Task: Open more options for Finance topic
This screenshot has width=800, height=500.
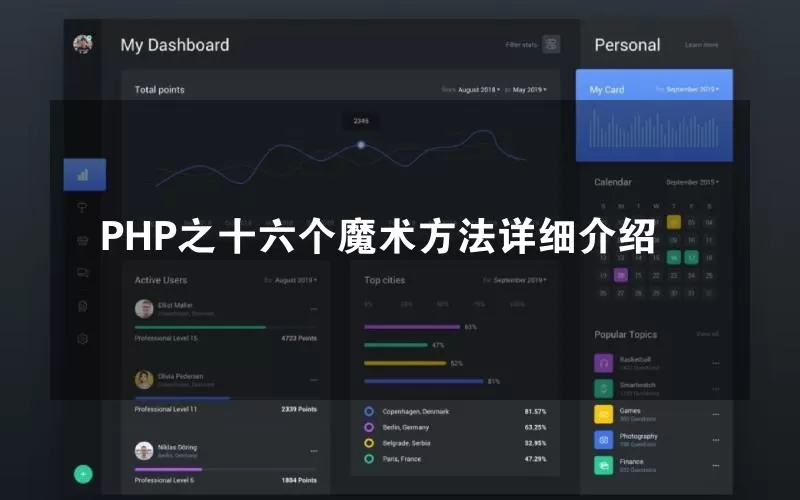Action: point(716,465)
